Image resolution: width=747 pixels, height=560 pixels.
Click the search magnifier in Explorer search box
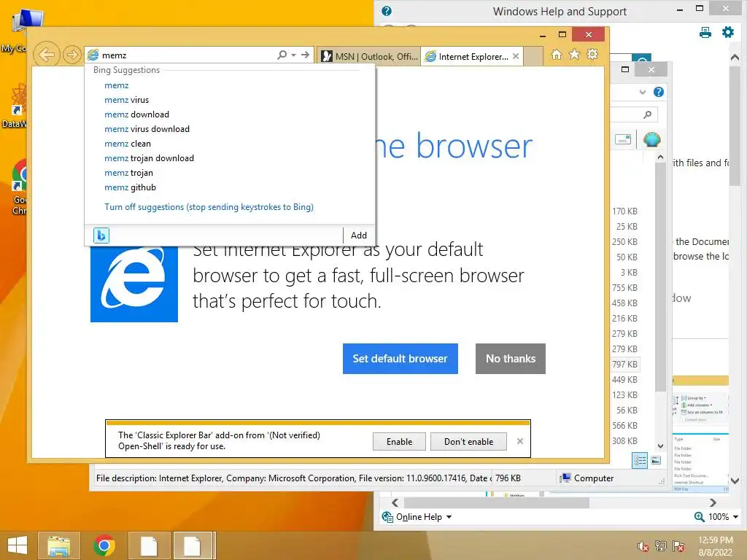pyautogui.click(x=647, y=114)
